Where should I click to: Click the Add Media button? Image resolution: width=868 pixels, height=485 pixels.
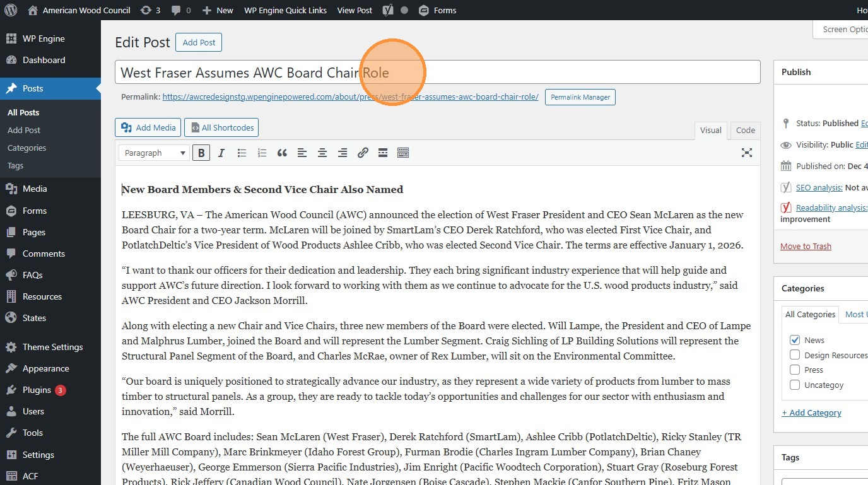click(x=148, y=127)
